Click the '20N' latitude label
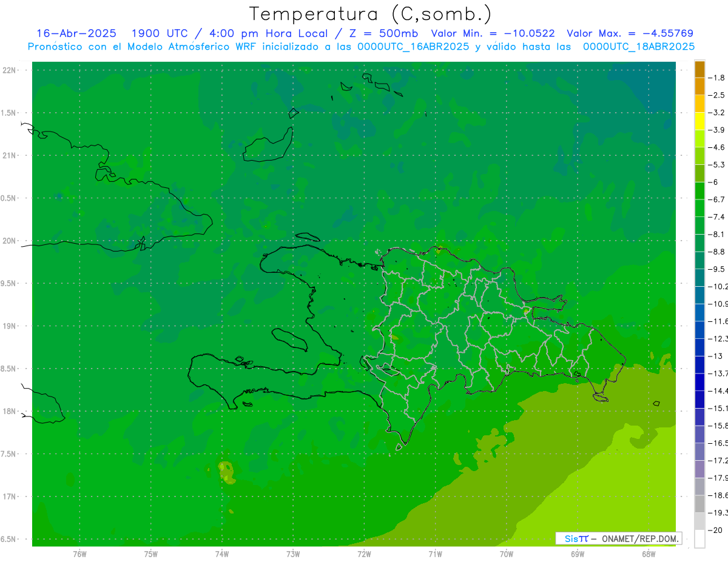This screenshot has width=728, height=562. pos(10,241)
